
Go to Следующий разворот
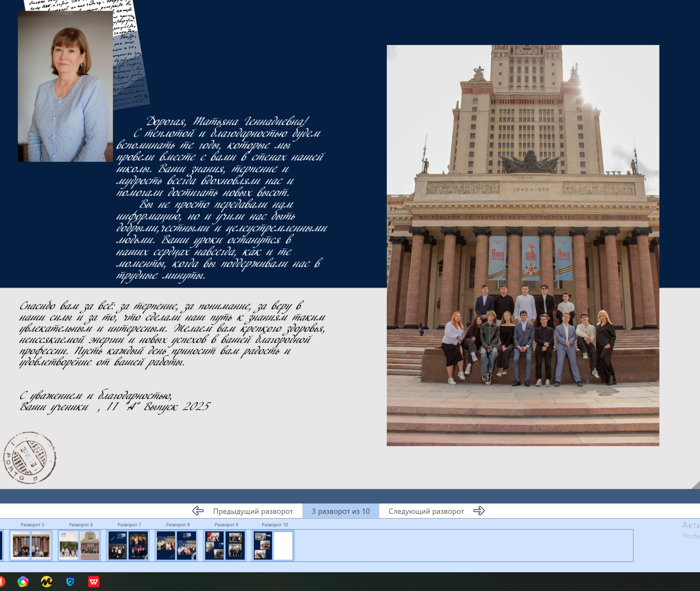[426, 511]
